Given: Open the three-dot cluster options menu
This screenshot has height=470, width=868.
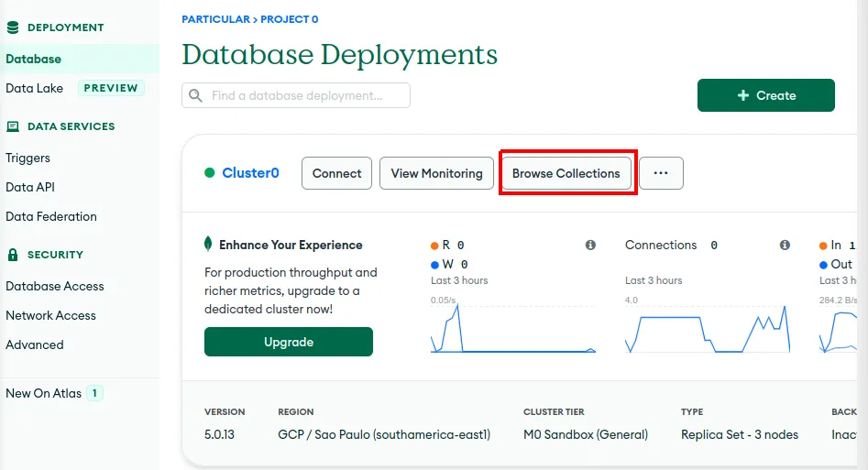Looking at the screenshot, I should pyautogui.click(x=661, y=173).
